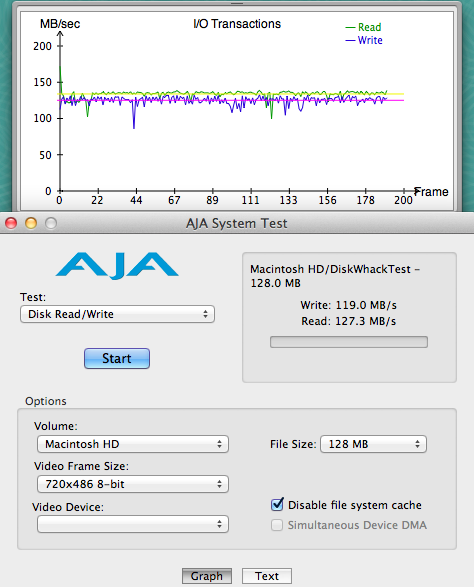Switch to the Graph view
This screenshot has height=587, width=474.
(207, 576)
